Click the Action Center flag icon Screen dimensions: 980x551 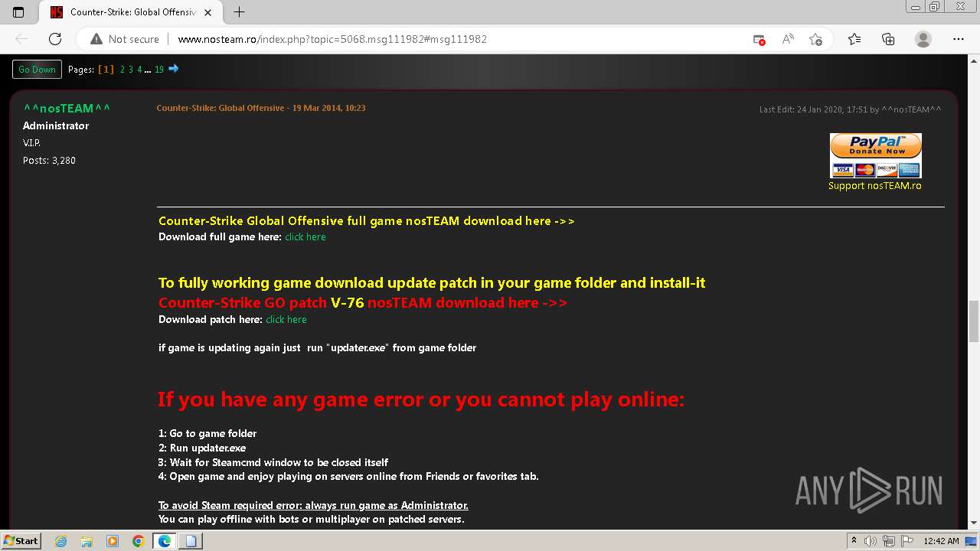pos(906,541)
